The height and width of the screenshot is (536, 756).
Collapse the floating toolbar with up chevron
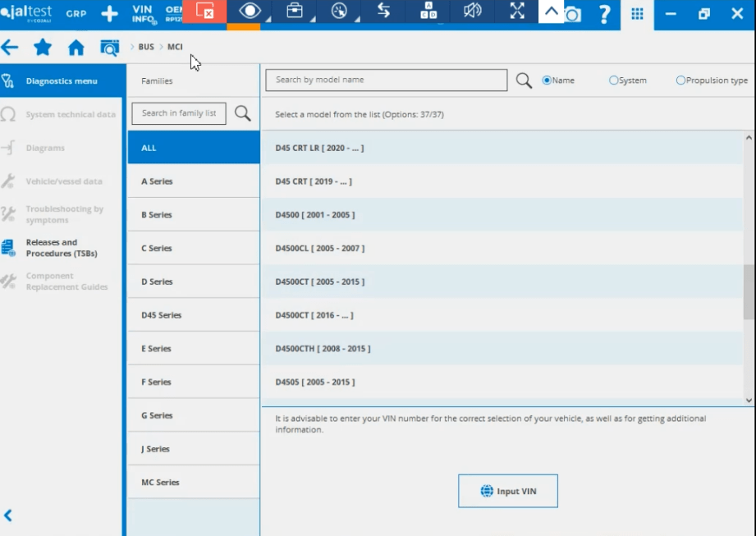[551, 11]
